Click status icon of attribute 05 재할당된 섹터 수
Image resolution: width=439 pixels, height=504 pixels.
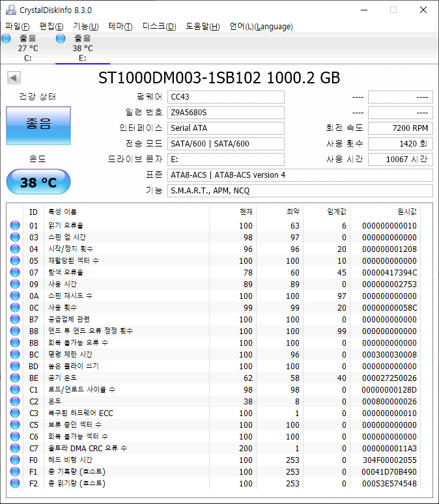[x=15, y=261]
